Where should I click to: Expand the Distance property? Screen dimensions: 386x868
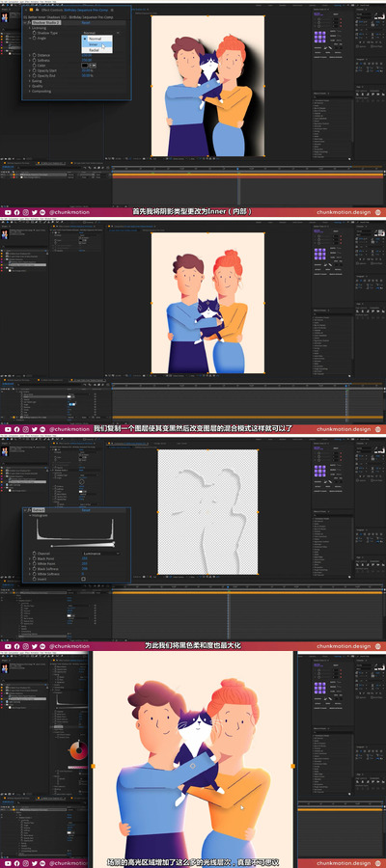point(29,55)
